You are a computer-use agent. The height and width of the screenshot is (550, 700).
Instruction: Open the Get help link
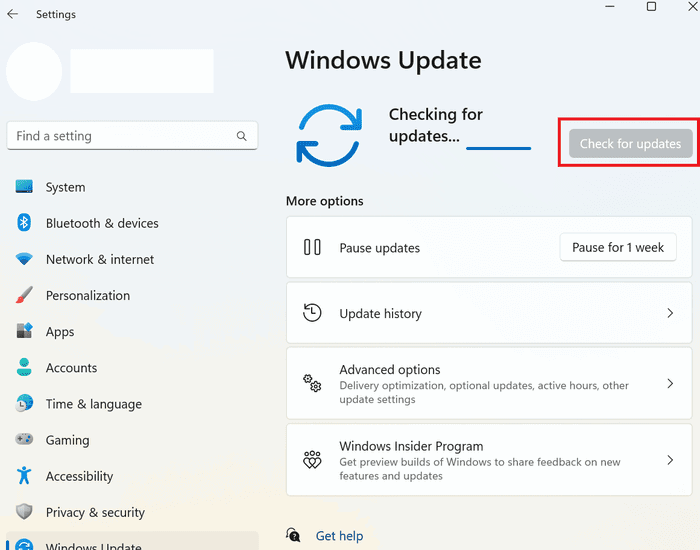coord(339,536)
